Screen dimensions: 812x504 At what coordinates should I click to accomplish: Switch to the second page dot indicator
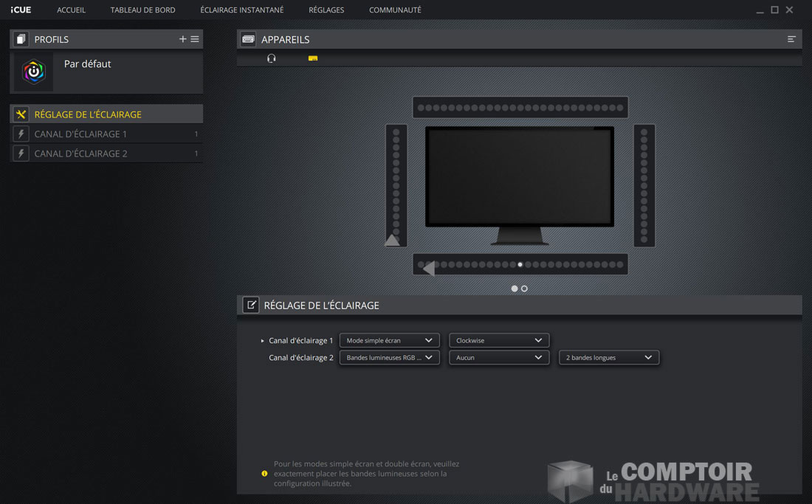pos(524,289)
